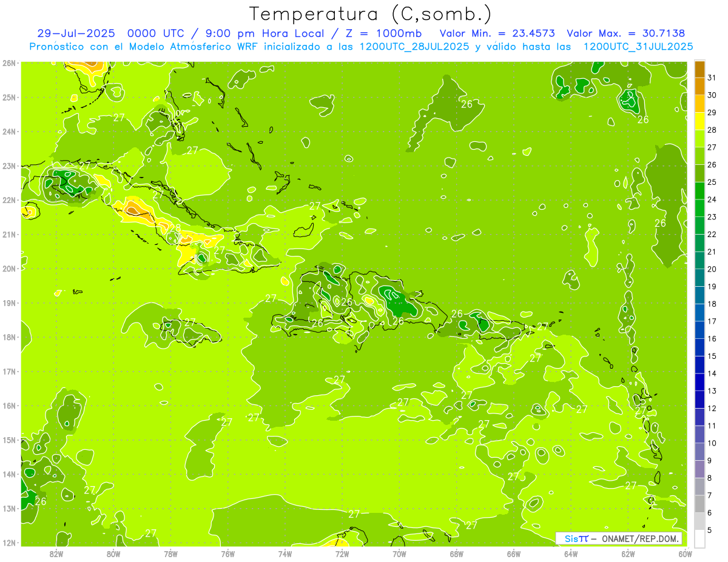Click the 20N latitude axis label
728x562 pixels.
(8, 268)
